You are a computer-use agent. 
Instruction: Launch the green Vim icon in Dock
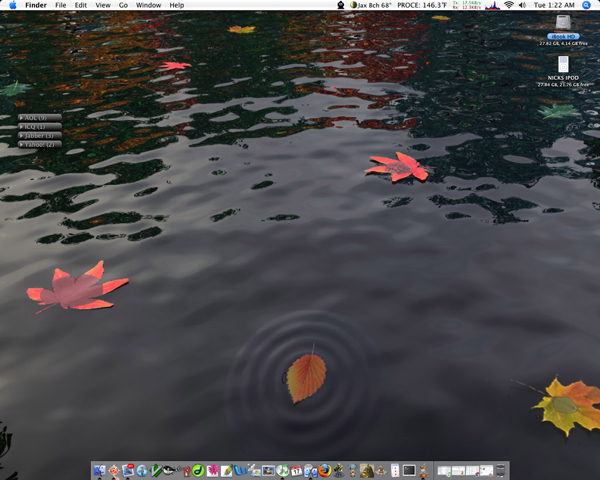click(156, 470)
